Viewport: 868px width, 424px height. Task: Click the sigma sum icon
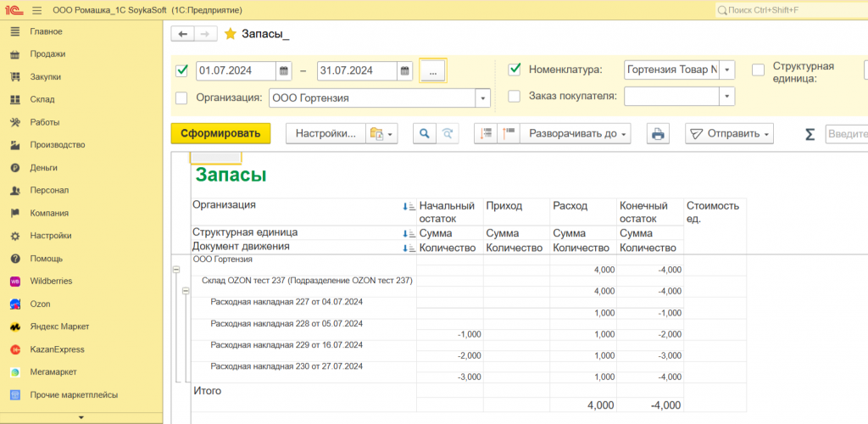[x=810, y=134]
